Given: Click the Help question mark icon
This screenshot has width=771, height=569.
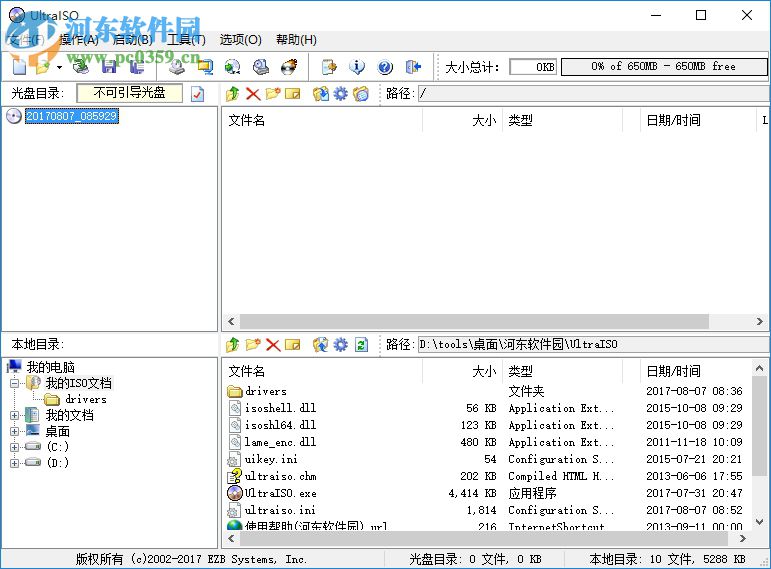Looking at the screenshot, I should click(x=385, y=66).
